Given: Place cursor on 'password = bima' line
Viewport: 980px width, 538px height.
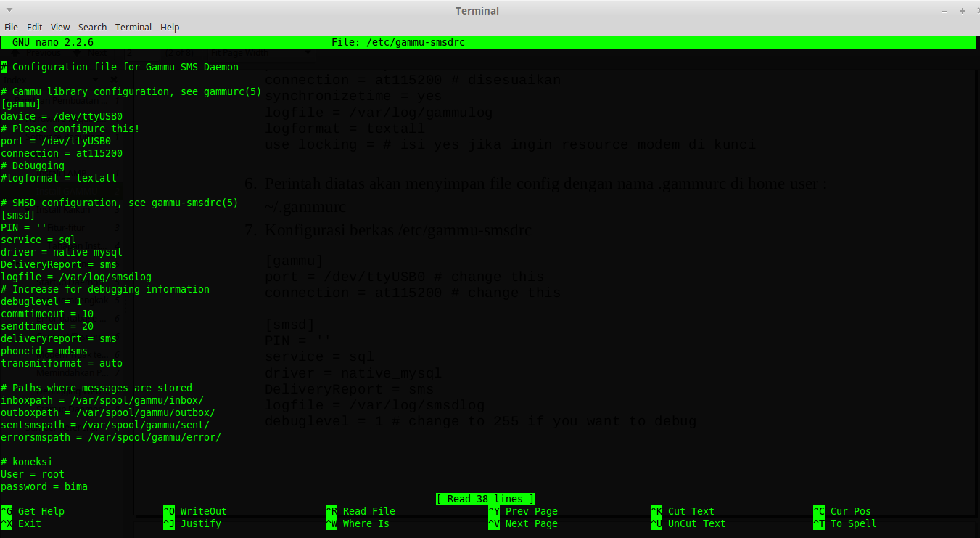Looking at the screenshot, I should pos(44,486).
